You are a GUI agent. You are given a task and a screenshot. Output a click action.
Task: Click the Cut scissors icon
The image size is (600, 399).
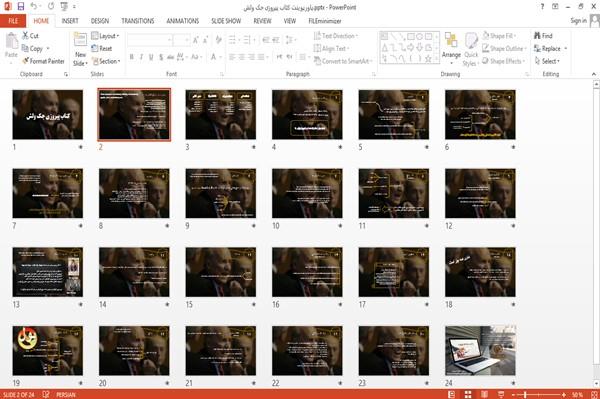[26, 36]
